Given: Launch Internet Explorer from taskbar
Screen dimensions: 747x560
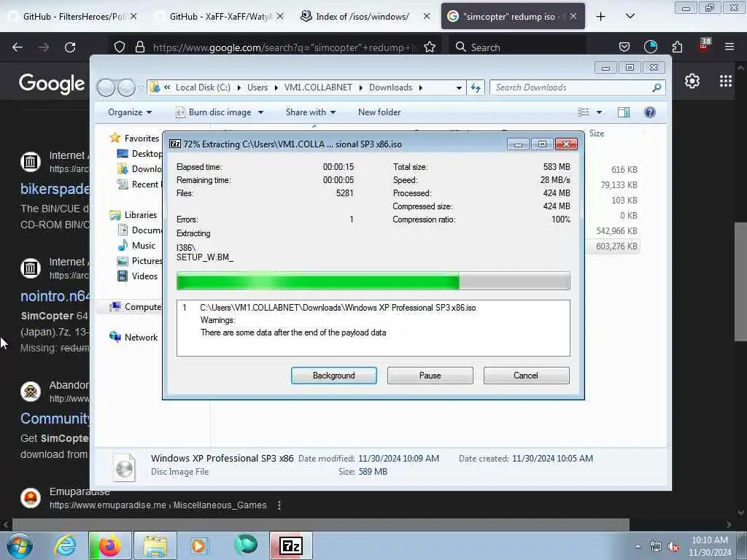Looking at the screenshot, I should point(65,545).
